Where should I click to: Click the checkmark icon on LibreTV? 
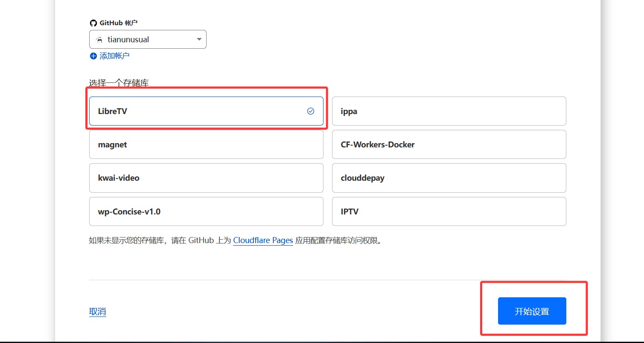pos(311,111)
